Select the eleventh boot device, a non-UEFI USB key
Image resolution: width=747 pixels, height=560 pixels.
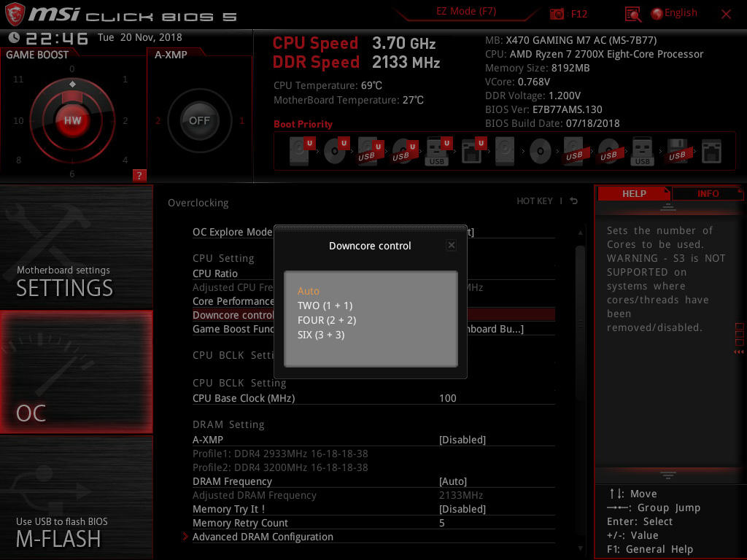642,151
